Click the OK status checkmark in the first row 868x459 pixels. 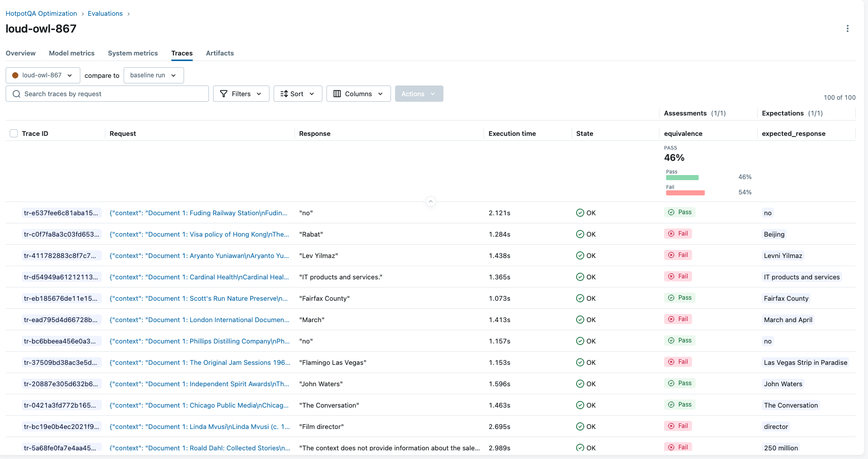coord(580,213)
